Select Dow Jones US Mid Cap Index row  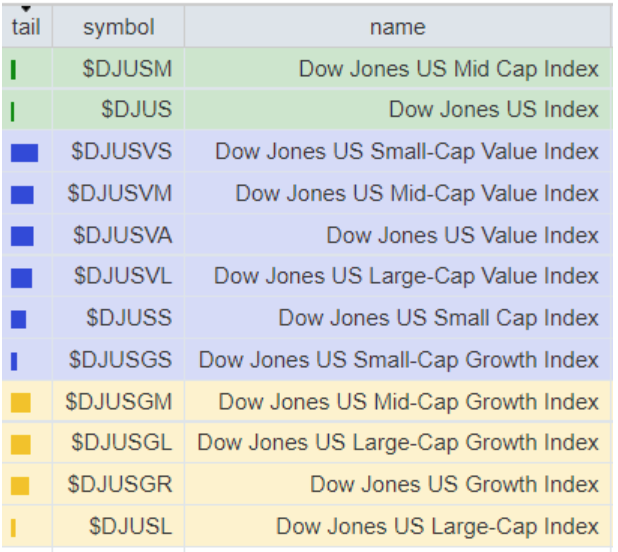click(448, 69)
